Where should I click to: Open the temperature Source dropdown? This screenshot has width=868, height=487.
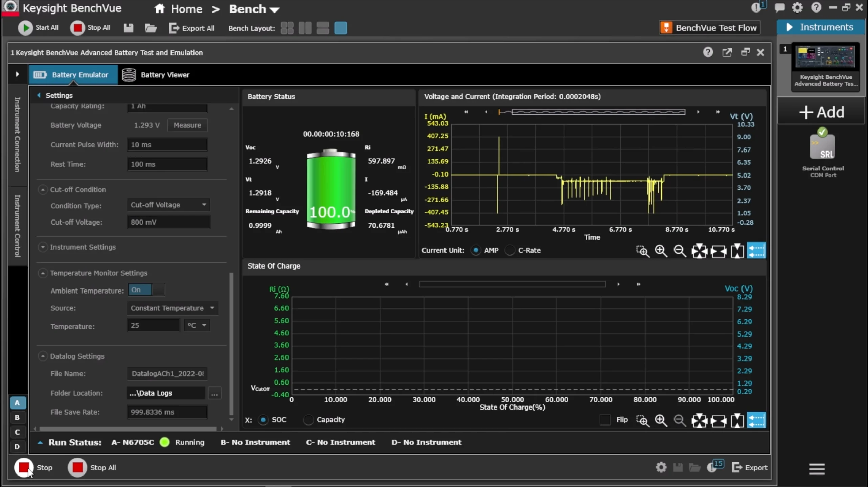pos(172,308)
